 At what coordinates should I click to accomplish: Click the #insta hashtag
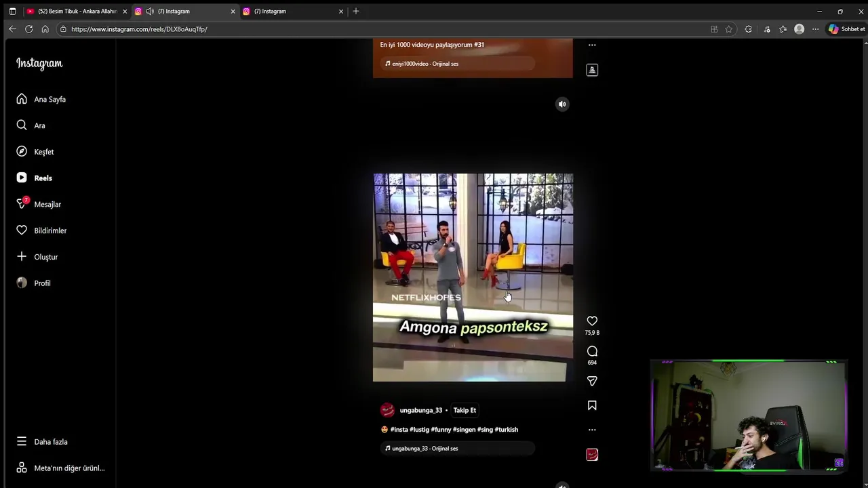[399, 430]
